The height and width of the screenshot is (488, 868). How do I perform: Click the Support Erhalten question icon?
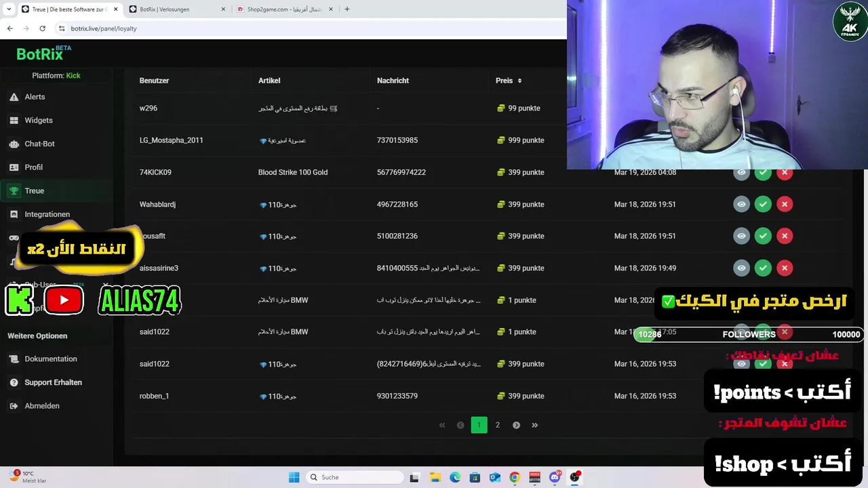[14, 382]
